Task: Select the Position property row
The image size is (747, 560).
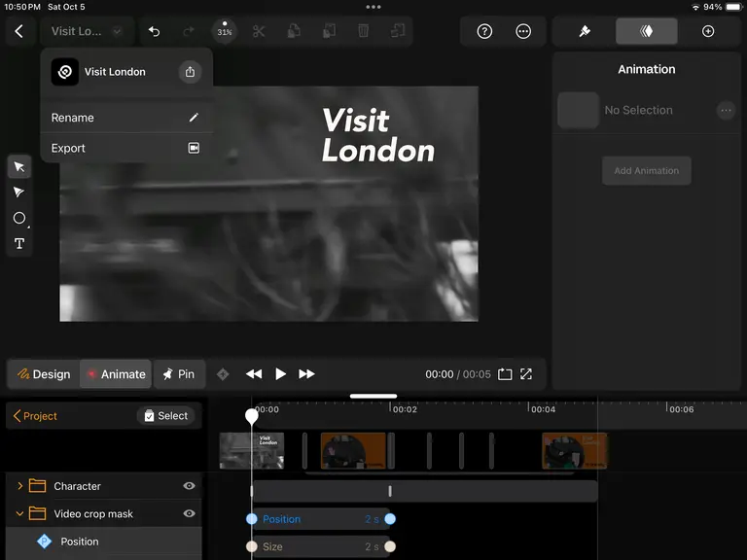Action: [x=104, y=542]
